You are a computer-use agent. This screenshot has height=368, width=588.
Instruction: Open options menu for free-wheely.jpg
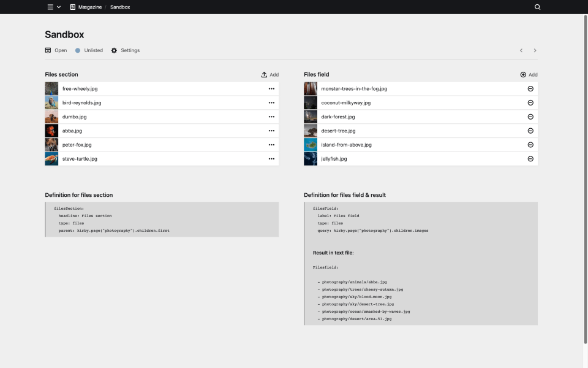271,89
